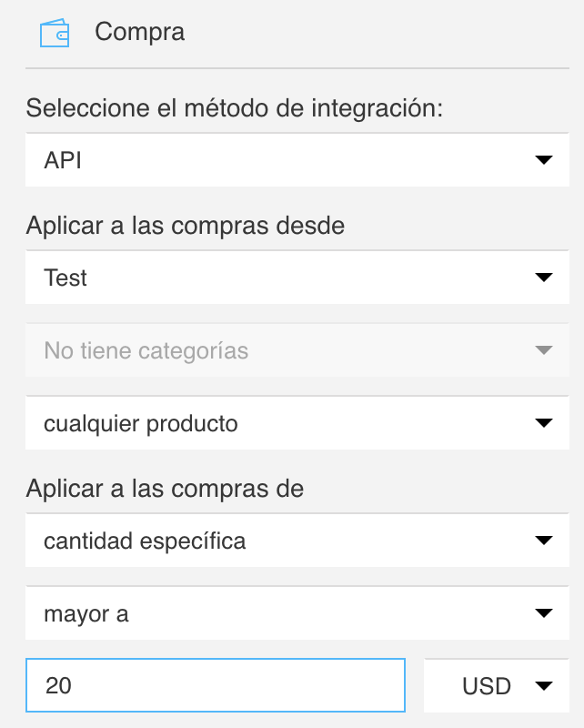Open the Test store dropdown

point(297,278)
